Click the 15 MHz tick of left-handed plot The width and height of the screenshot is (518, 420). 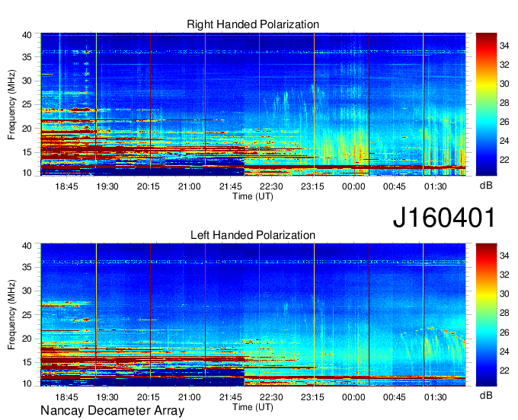pyautogui.click(x=27, y=363)
